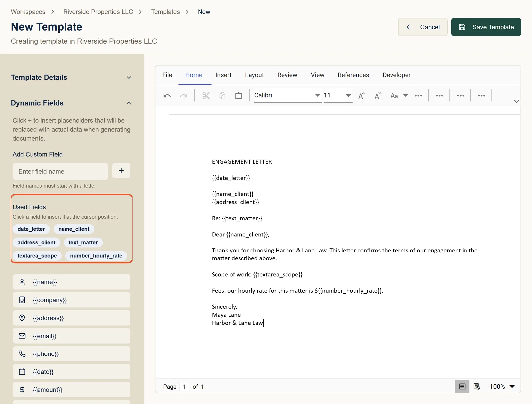The width and height of the screenshot is (532, 404).
Task: Insert the {{date}} calendar field
Action: (71, 372)
